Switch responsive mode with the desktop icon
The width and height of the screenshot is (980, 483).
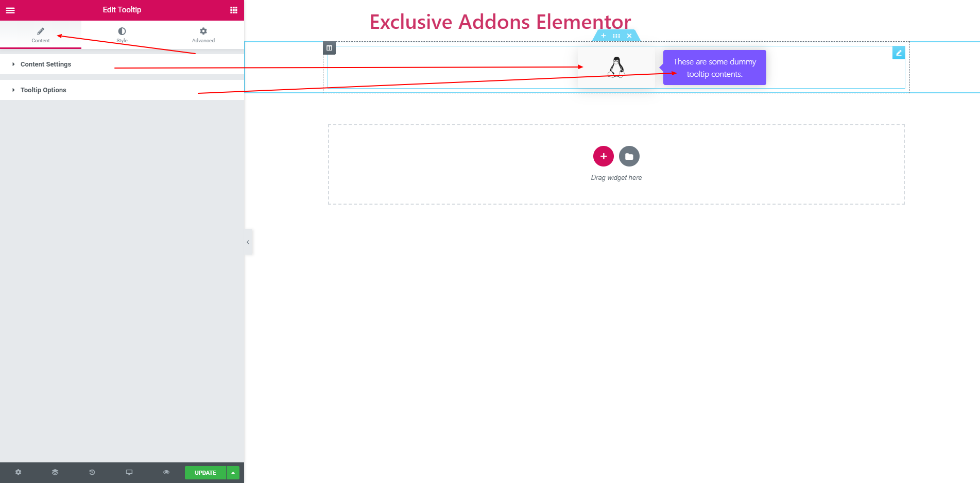pyautogui.click(x=129, y=472)
